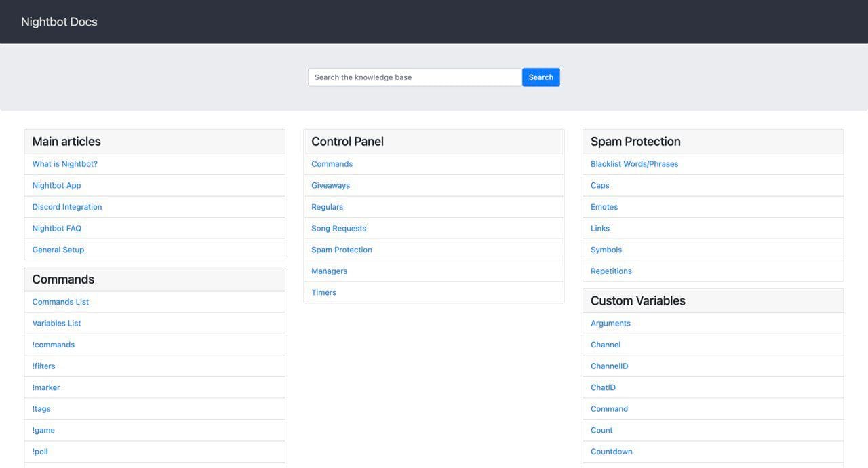Screen dimensions: 868x468
Task: Click the Nightbot Docs header title
Action: (x=59, y=22)
